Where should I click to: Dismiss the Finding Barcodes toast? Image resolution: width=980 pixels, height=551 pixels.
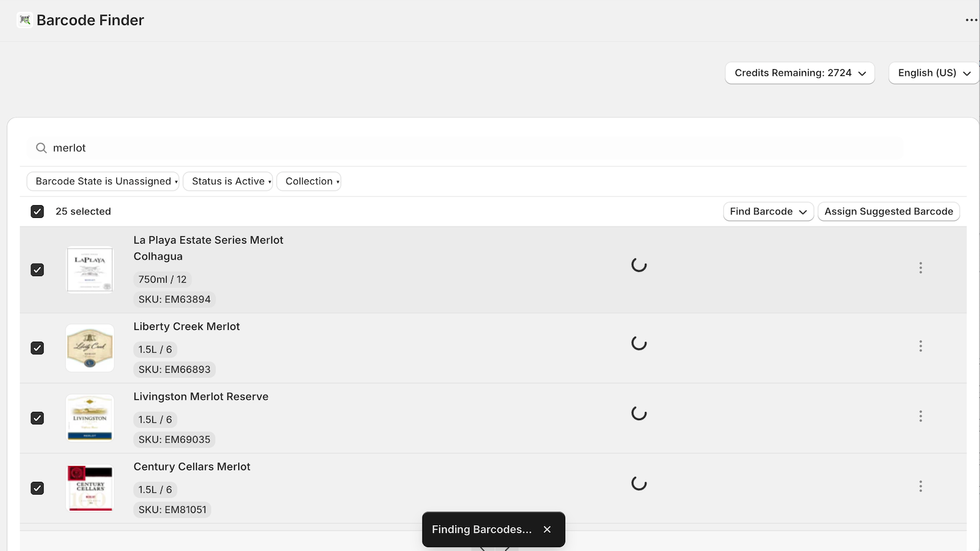click(547, 530)
